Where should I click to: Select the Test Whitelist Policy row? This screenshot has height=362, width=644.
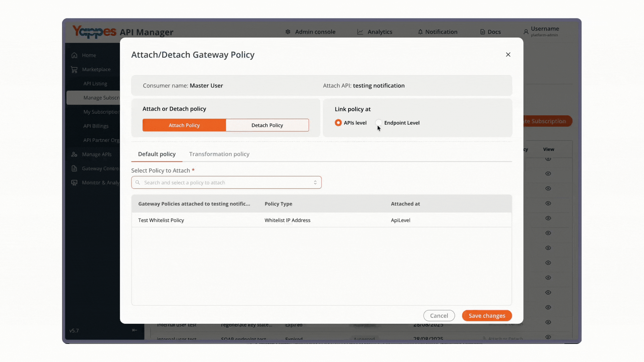[x=322, y=220]
